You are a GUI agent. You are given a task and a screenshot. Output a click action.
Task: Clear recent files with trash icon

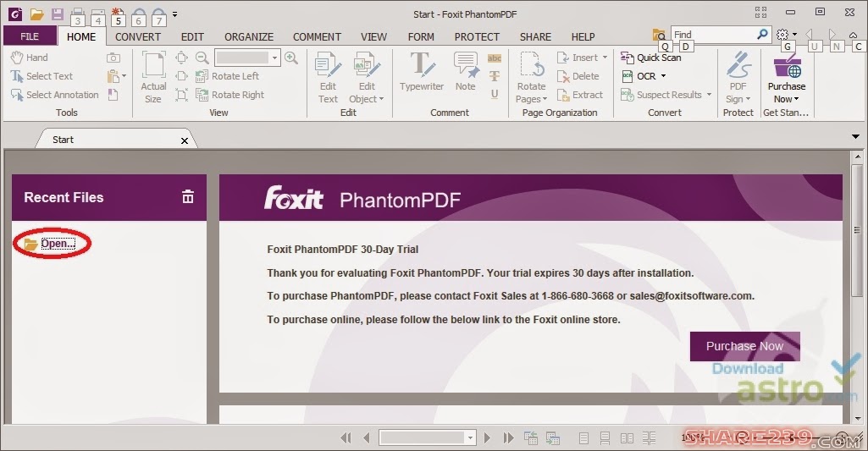click(x=188, y=196)
